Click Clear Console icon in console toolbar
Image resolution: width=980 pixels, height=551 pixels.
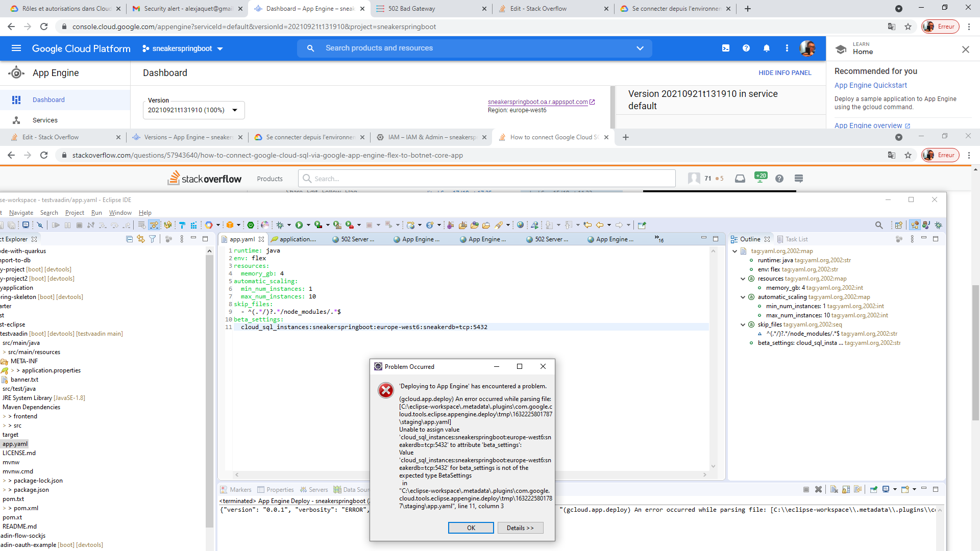pos(834,489)
